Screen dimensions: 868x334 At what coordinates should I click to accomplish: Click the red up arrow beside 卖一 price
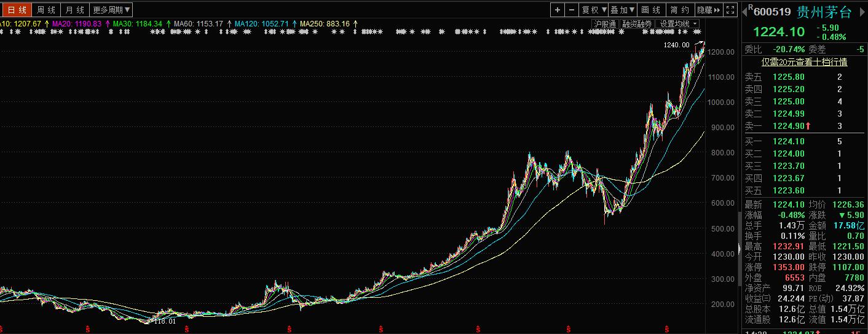(808, 126)
